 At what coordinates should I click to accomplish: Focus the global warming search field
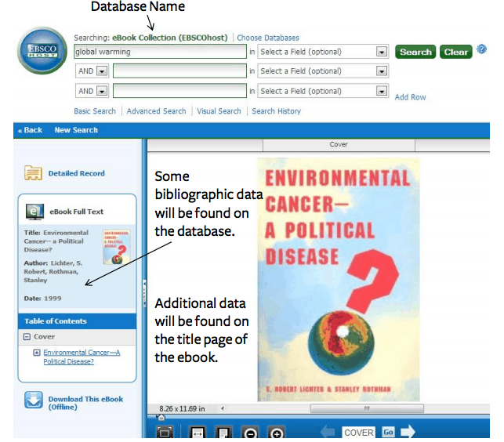[x=160, y=52]
